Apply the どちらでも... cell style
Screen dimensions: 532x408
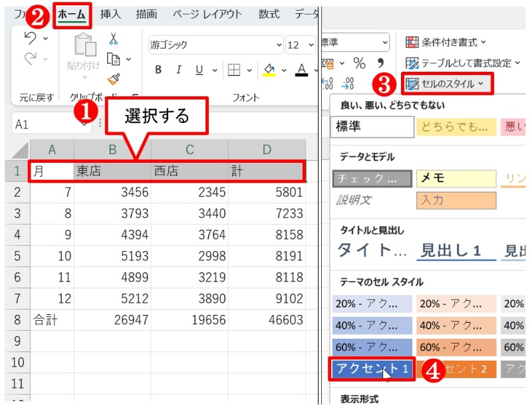[x=456, y=127]
